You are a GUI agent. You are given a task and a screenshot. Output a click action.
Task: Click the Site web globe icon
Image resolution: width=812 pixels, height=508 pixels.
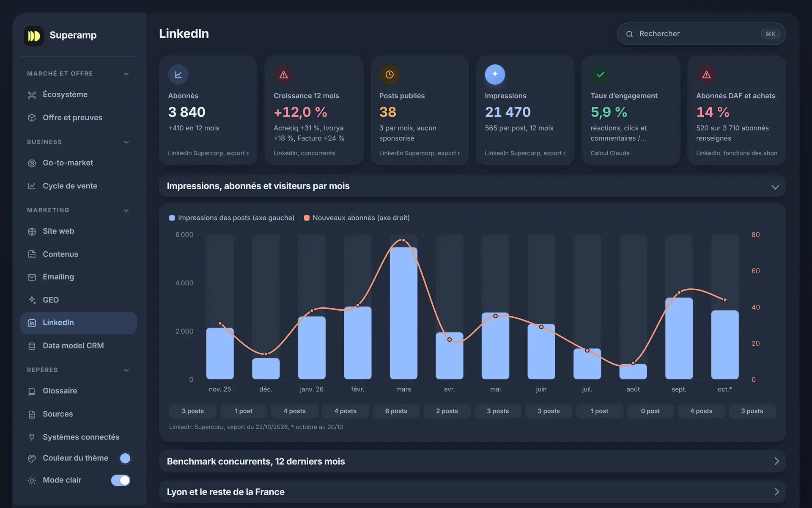click(x=32, y=232)
